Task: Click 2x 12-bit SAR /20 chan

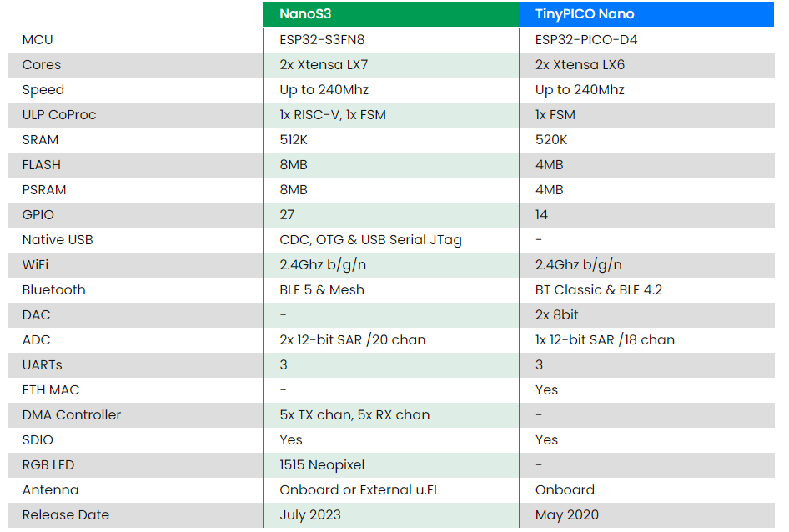Action: (x=352, y=340)
